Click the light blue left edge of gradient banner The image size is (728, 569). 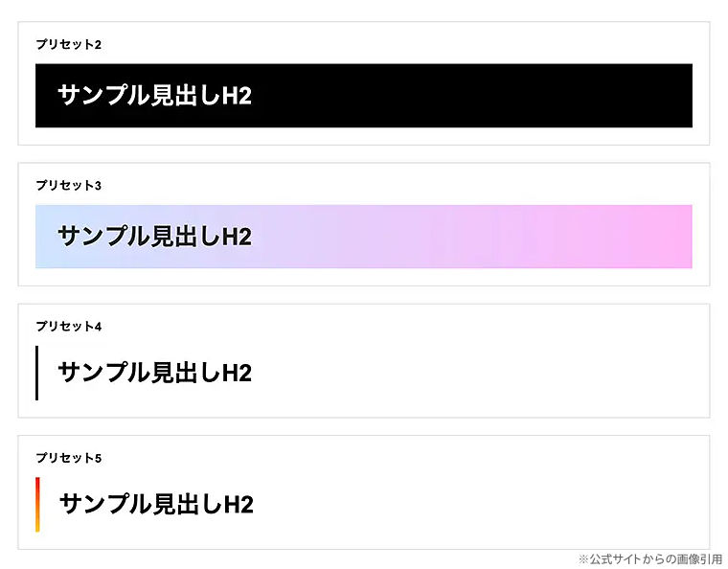[43, 237]
